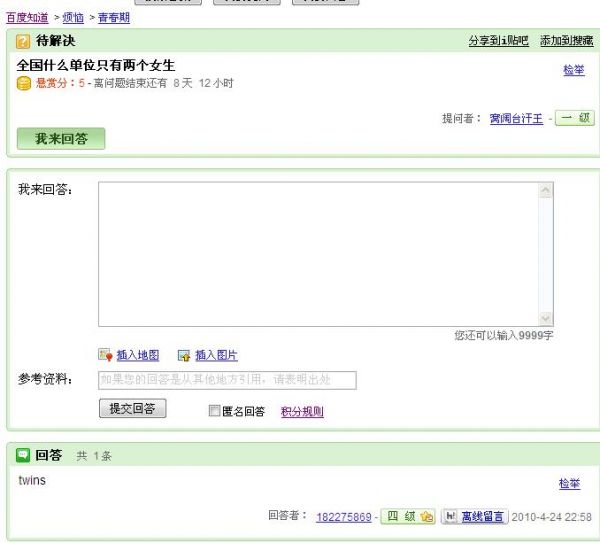Click the answer box scrollbar up arrow
600x543 pixels.
[x=545, y=191]
